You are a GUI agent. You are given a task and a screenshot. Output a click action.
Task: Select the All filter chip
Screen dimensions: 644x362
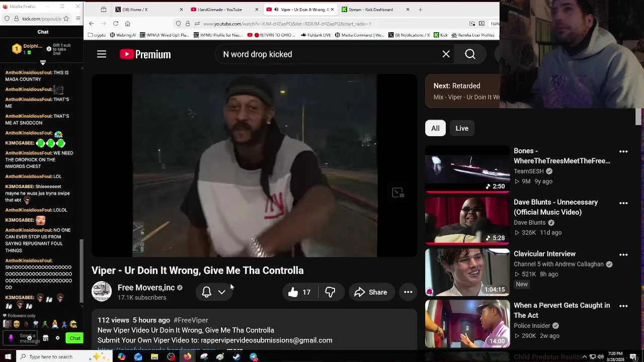click(x=435, y=128)
